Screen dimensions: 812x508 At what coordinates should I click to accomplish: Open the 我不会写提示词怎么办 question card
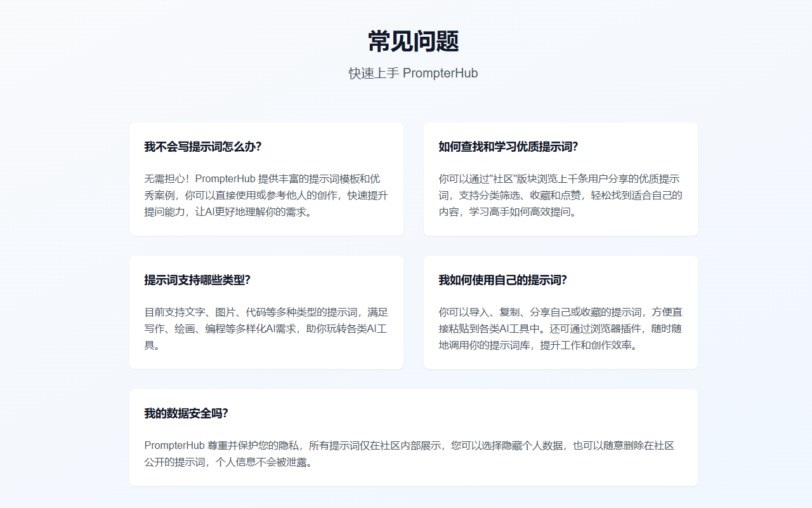point(266,178)
